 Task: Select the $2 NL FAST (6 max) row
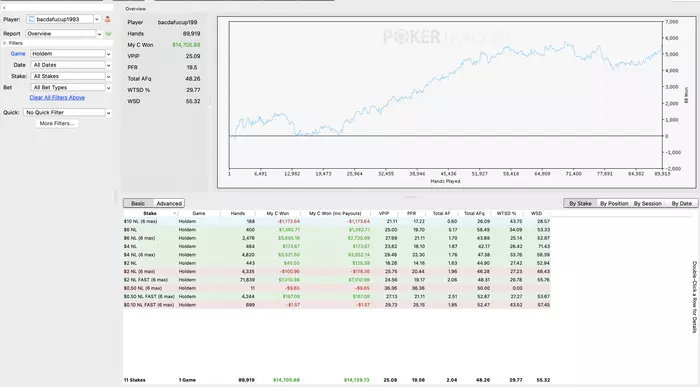[337, 280]
